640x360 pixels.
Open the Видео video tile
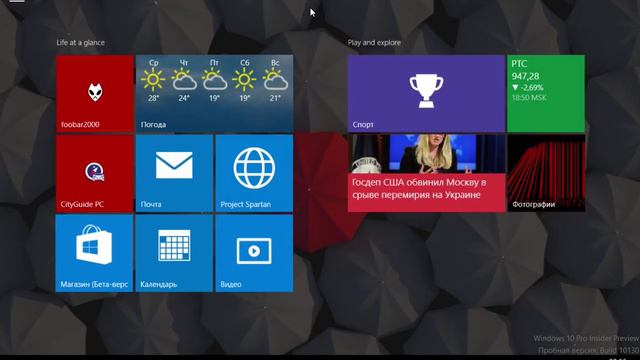(254, 253)
